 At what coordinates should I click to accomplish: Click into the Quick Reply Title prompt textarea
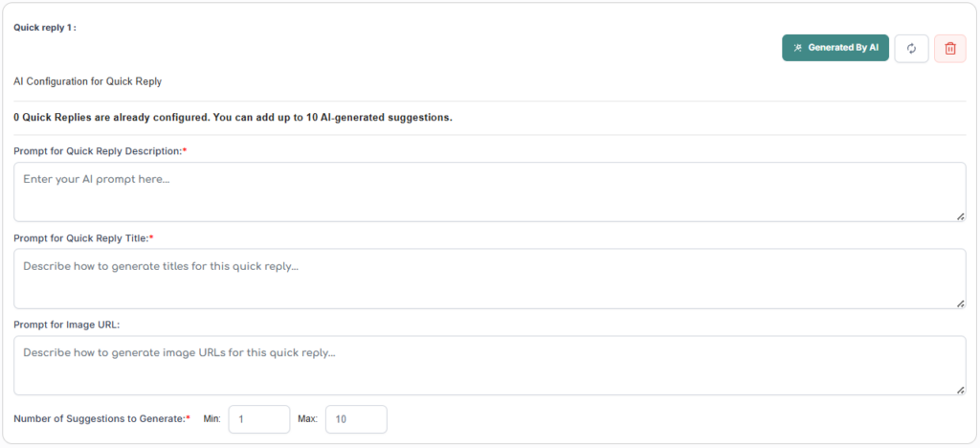tap(488, 279)
